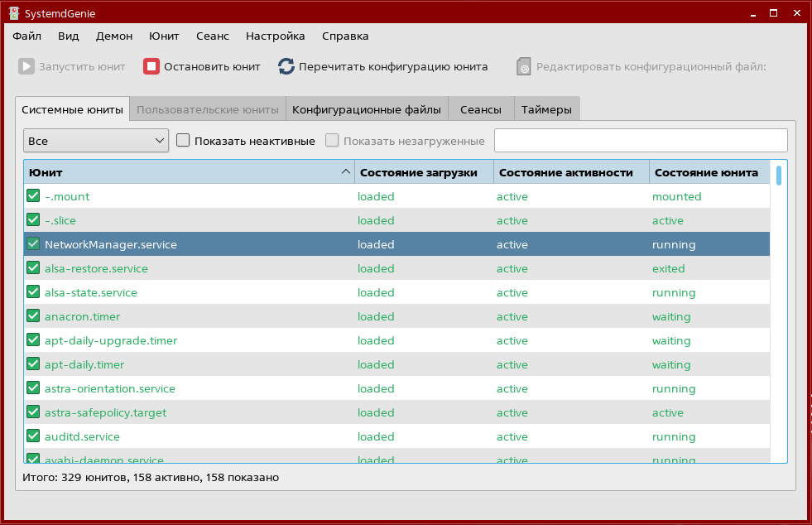Click the unit search filter text field
Image resolution: width=812 pixels, height=525 pixels.
click(x=640, y=141)
